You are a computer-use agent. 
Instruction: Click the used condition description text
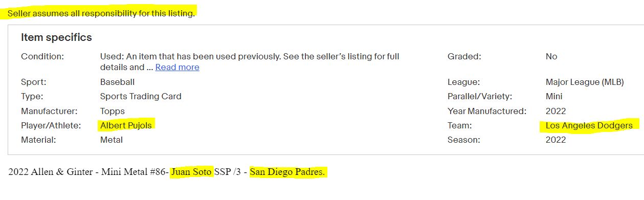pos(250,61)
